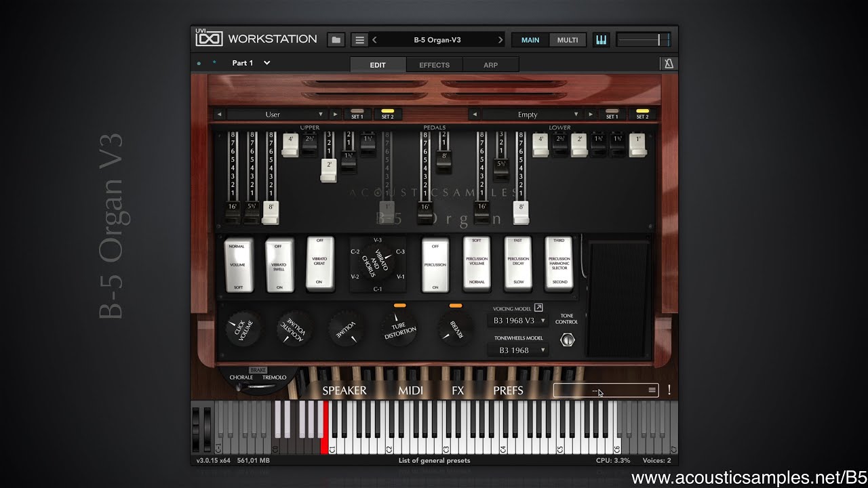The width and height of the screenshot is (868, 488).
Task: Click the general presets selector field
Action: (606, 390)
